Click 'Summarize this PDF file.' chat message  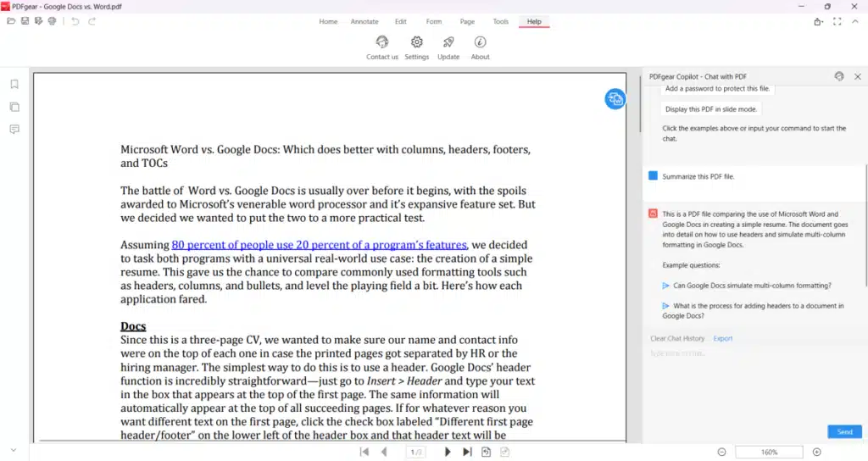(698, 176)
